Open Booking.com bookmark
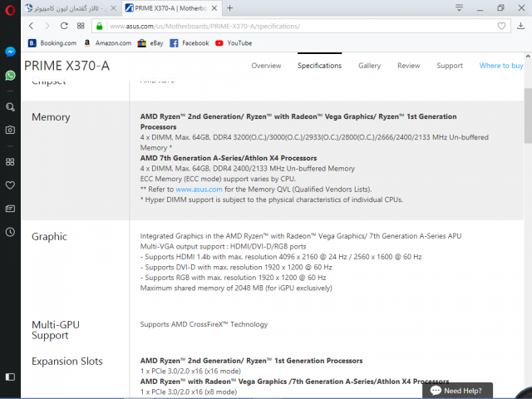The height and width of the screenshot is (399, 532). [52, 43]
